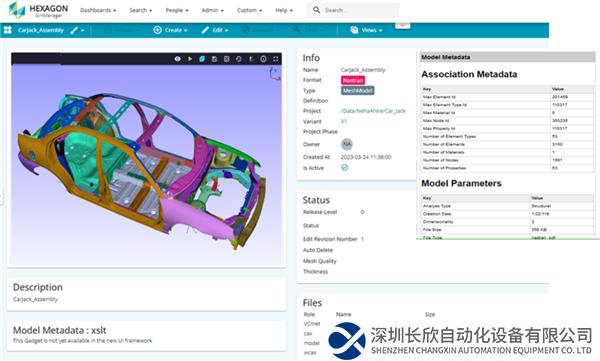Open the project path link in Info
This screenshot has height=361, width=600.
(373, 111)
